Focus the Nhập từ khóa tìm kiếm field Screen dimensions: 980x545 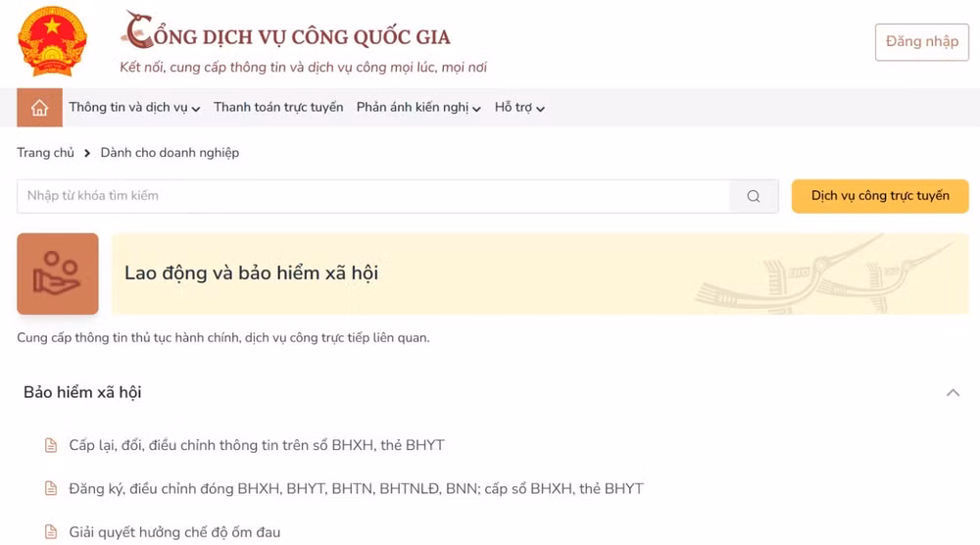coord(373,196)
